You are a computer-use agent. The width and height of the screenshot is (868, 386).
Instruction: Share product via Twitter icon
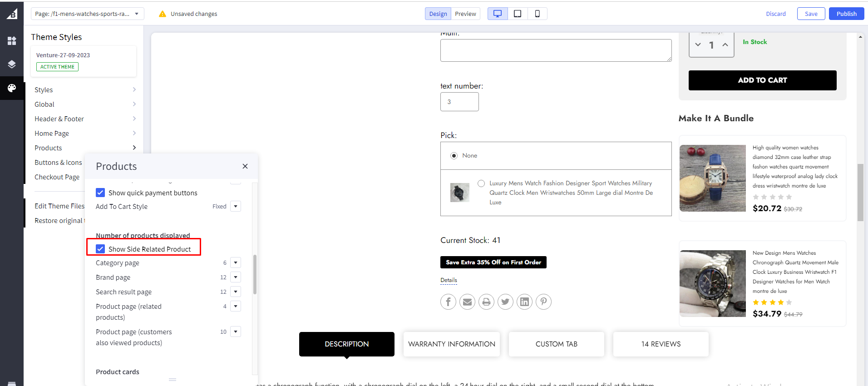pyautogui.click(x=505, y=302)
